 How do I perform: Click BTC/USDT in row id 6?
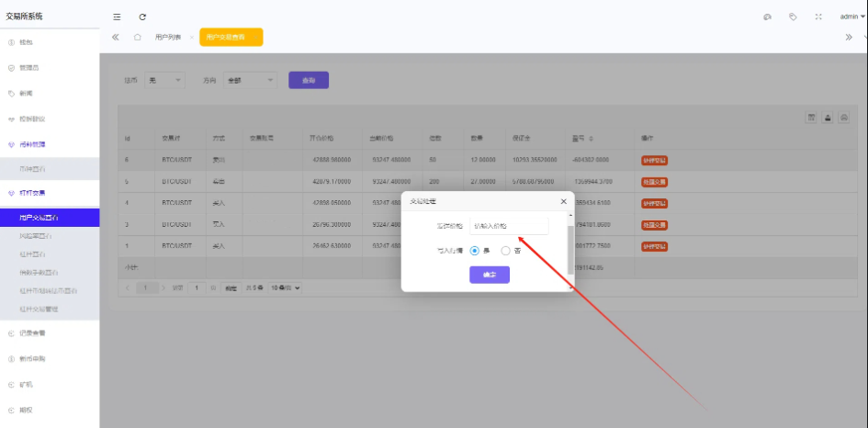click(176, 160)
